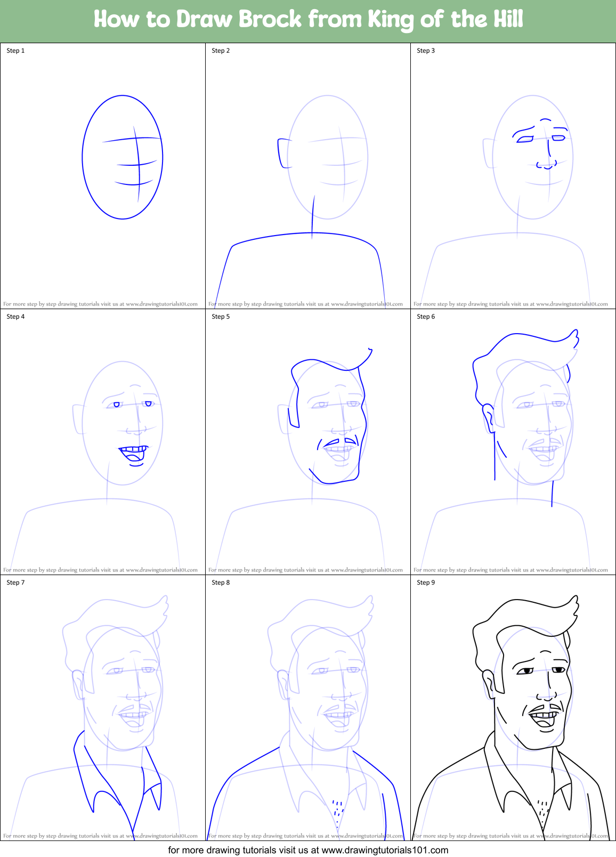Click the 'Step 8' label

click(x=221, y=583)
